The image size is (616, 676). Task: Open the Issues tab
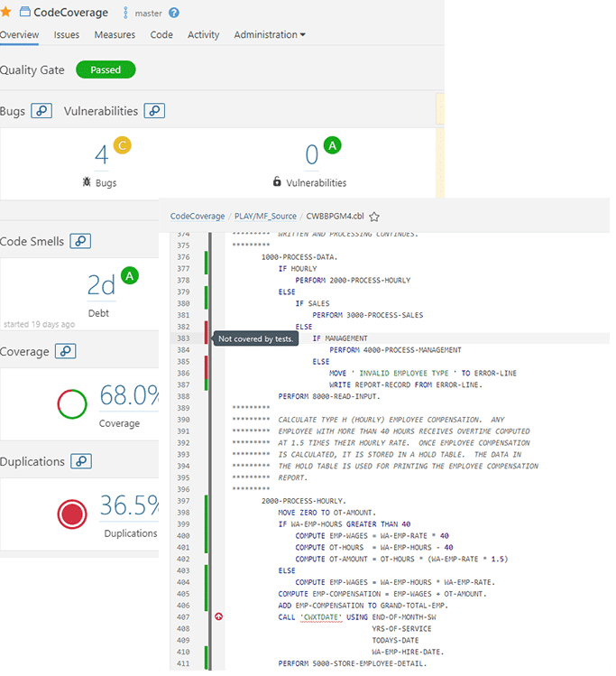[67, 35]
